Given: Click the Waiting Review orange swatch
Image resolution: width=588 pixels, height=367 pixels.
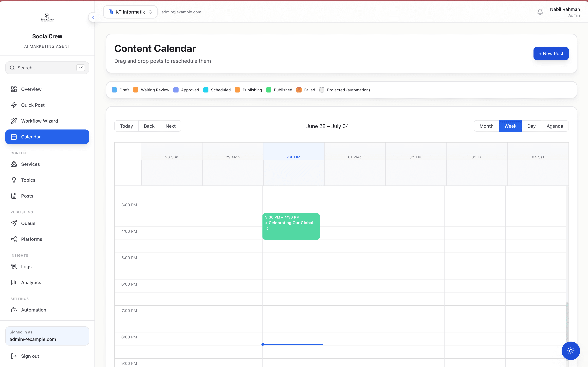Looking at the screenshot, I should 136,90.
